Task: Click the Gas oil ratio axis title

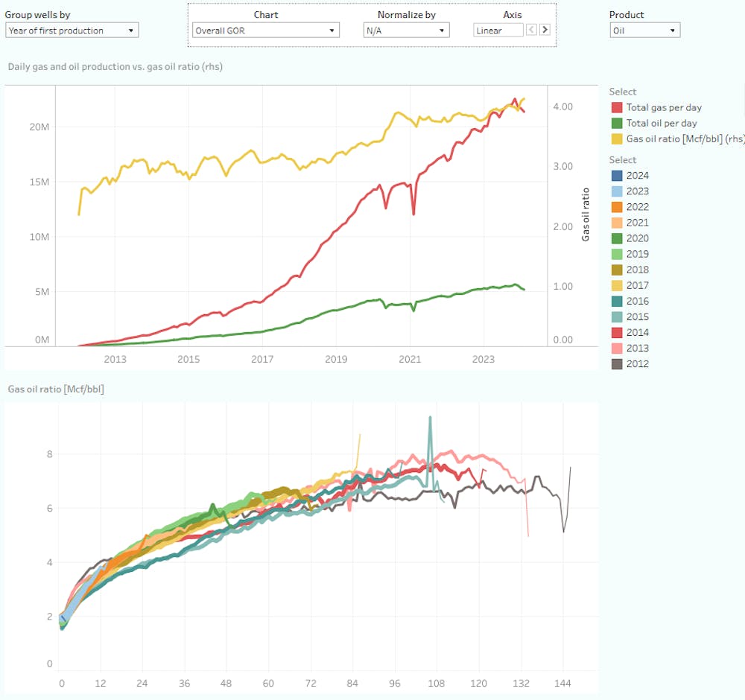Action: (586, 214)
